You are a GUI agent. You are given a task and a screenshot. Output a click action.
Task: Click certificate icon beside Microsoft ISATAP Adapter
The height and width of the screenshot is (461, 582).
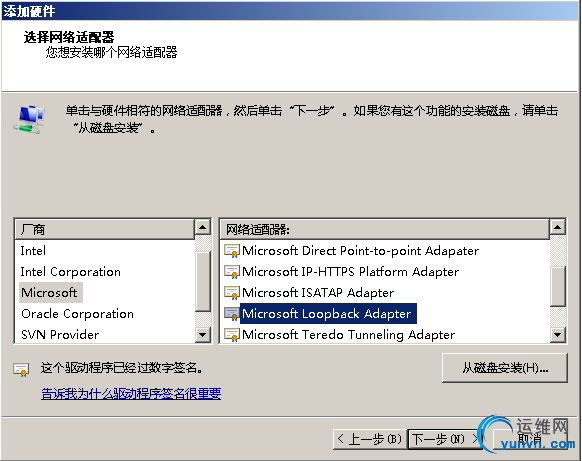click(232, 293)
